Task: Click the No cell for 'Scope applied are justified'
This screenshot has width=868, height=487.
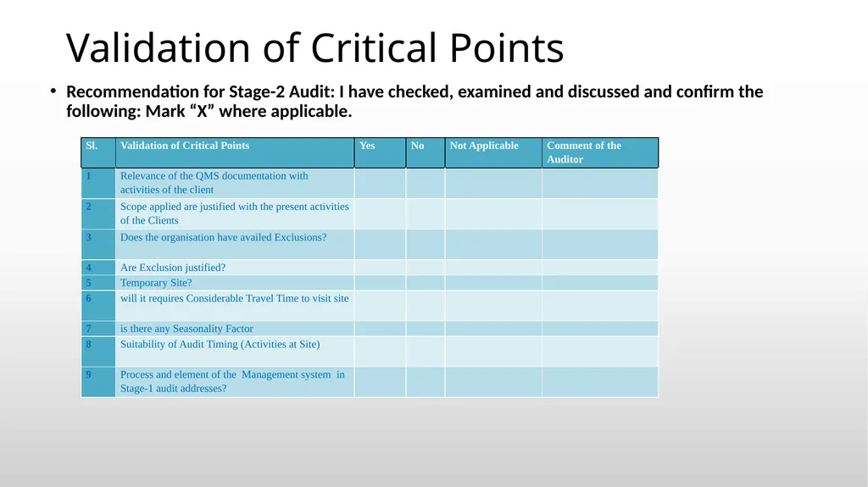Action: click(426, 213)
